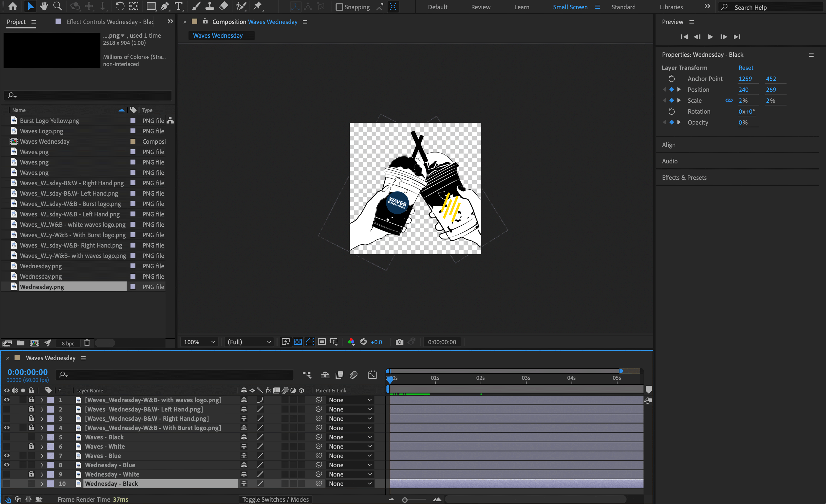Open parent dropdown for Wednesday - Black
Image resolution: width=826 pixels, height=504 pixels.
[350, 484]
